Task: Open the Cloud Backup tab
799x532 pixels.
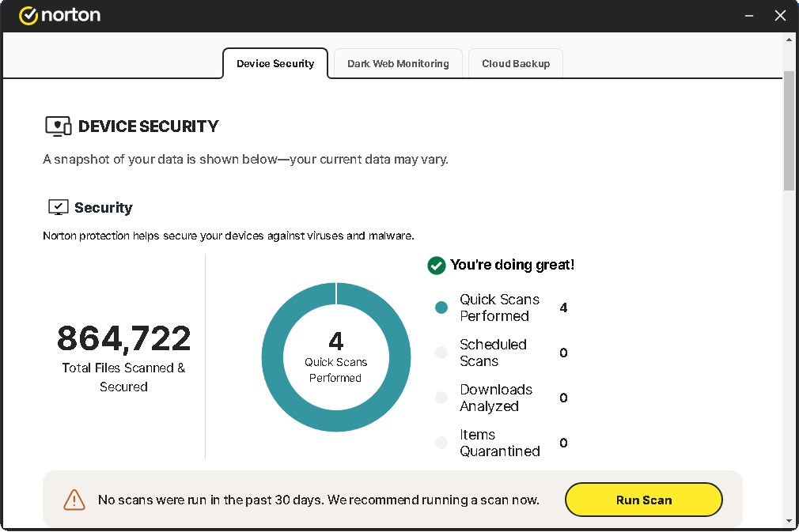Action: [x=516, y=64]
